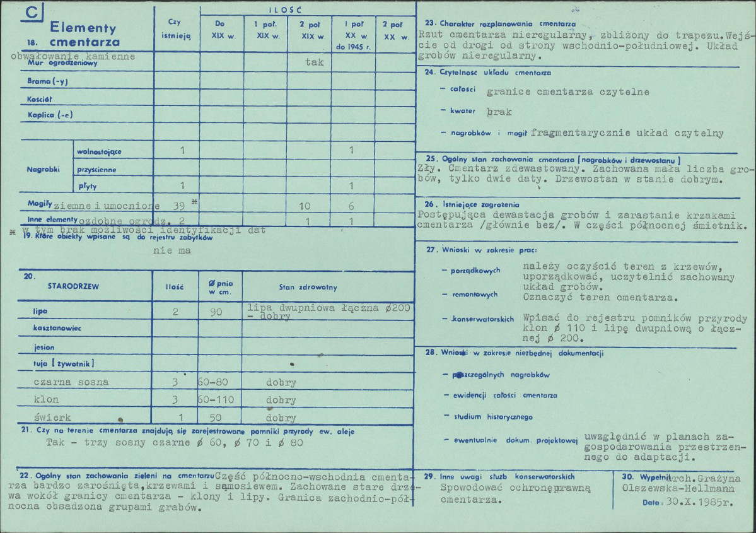Click the 'ILOŚĆ' header

click(x=285, y=9)
